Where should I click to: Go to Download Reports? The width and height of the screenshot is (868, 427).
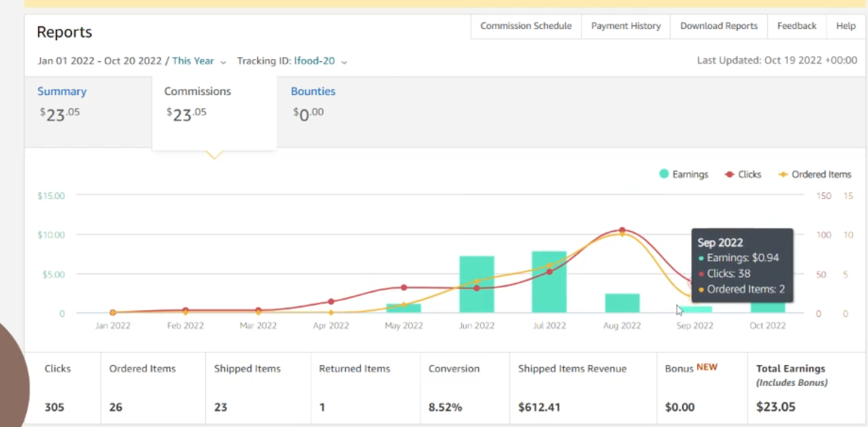click(719, 26)
